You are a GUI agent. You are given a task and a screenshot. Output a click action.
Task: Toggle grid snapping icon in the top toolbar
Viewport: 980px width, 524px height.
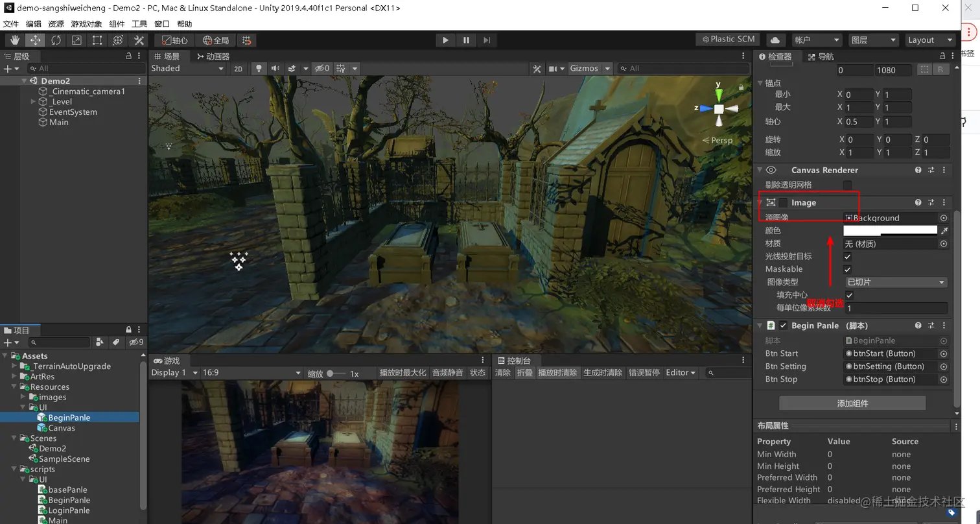click(x=246, y=40)
